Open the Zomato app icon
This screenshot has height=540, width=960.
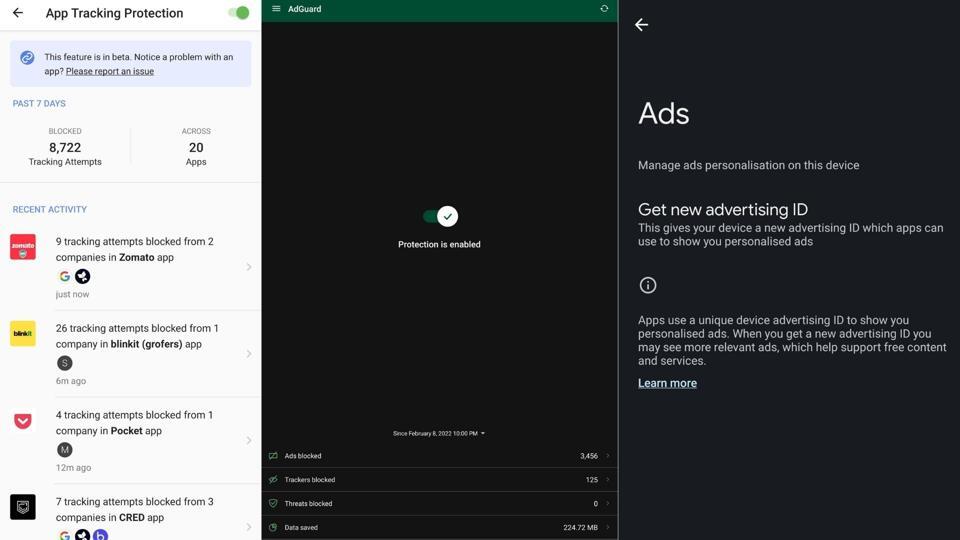(x=23, y=247)
